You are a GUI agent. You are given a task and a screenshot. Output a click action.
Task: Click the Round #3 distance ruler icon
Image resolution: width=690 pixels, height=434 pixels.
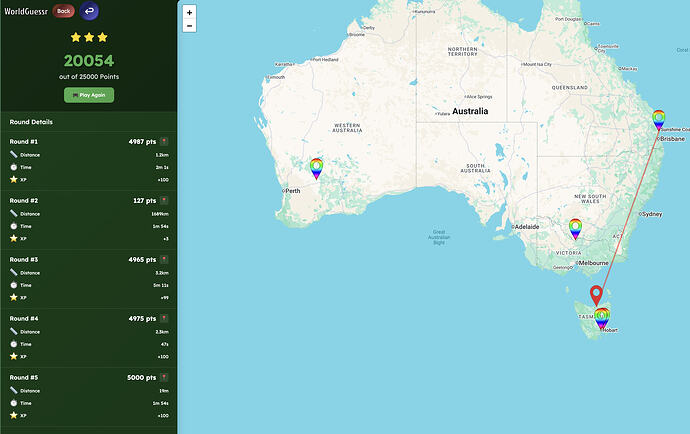pos(14,272)
